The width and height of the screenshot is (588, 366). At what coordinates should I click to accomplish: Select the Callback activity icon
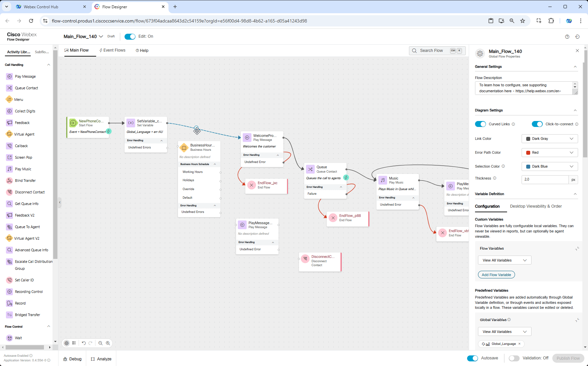click(x=10, y=146)
